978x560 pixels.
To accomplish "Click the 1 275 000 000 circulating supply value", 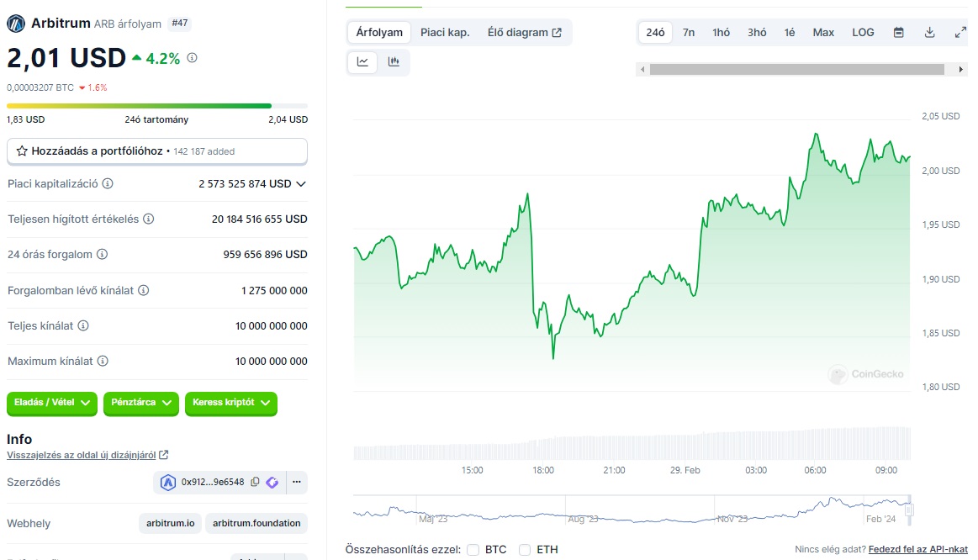I will click(x=274, y=291).
